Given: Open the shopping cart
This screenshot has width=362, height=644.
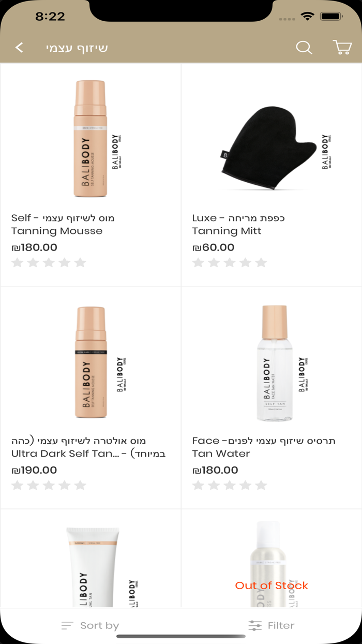Looking at the screenshot, I should pyautogui.click(x=342, y=48).
